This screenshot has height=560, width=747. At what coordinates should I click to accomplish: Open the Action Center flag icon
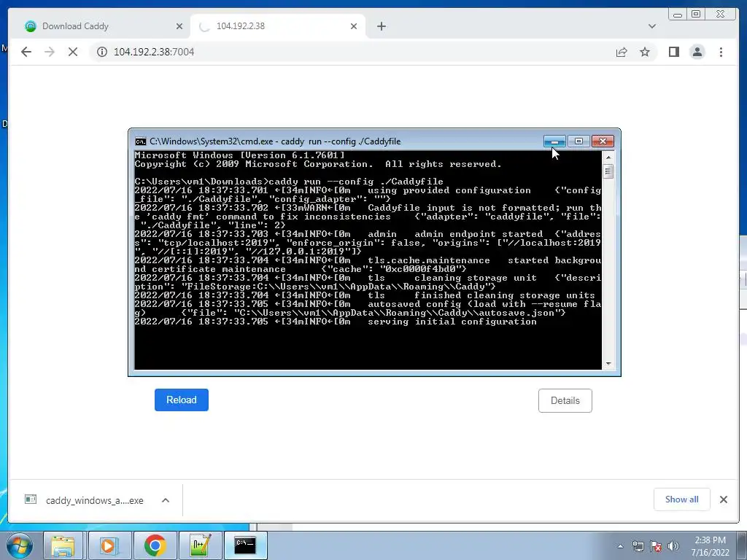656,546
